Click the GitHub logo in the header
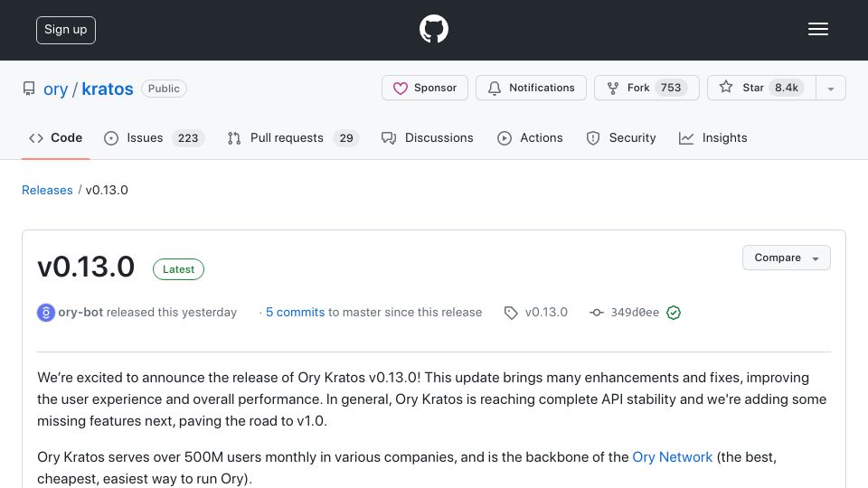This screenshot has height=488, width=868. 433,29
